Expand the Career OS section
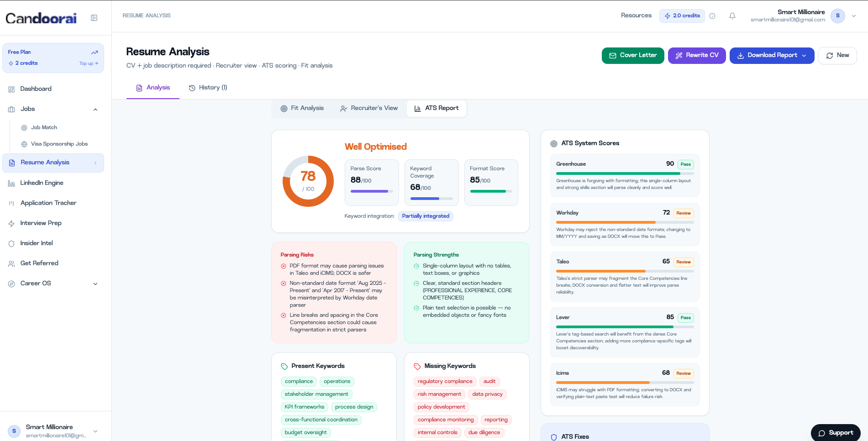This screenshot has width=868, height=441. tap(95, 283)
